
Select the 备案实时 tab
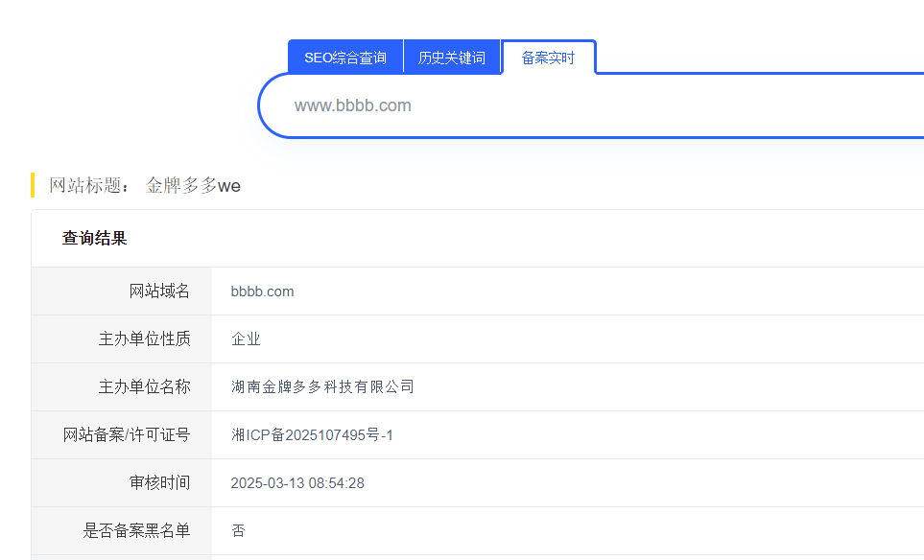click(548, 58)
